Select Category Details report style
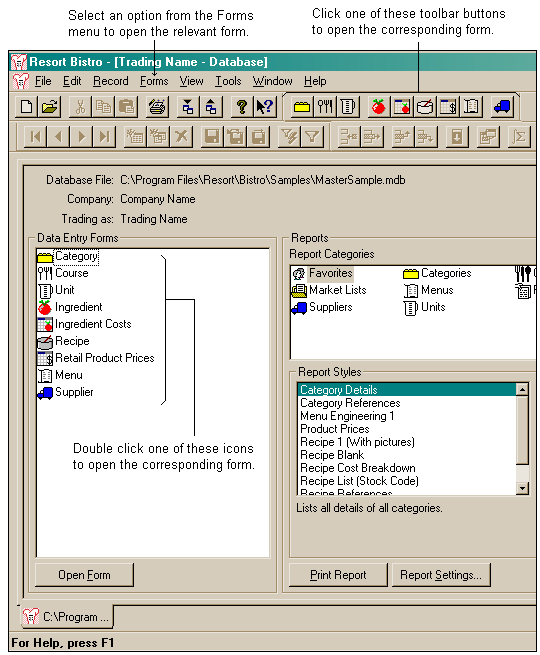540x655 pixels. pos(407,390)
